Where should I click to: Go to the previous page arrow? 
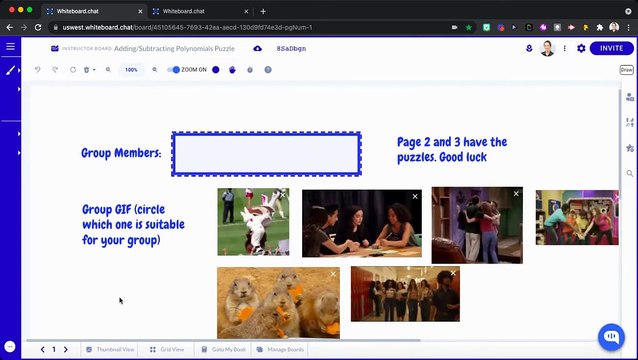click(42, 349)
